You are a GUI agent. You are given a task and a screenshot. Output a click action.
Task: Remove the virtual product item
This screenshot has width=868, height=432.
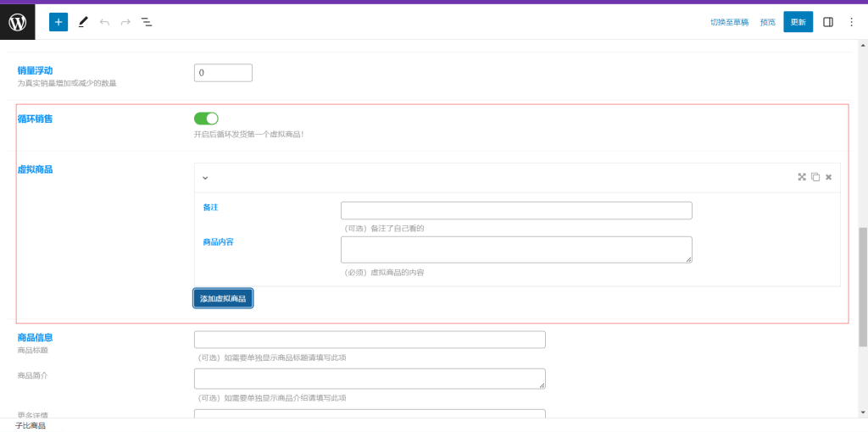(829, 177)
